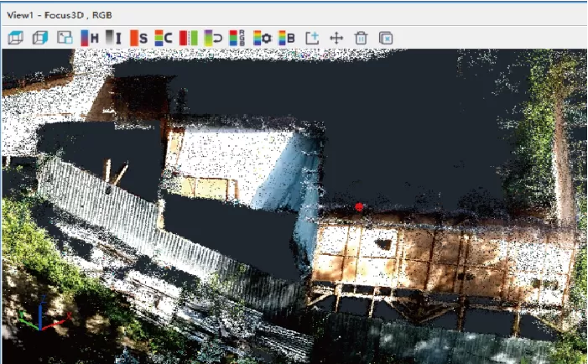This screenshot has width=588, height=364.
Task: Click the gradient return-arrow color icon
Action: pos(213,38)
